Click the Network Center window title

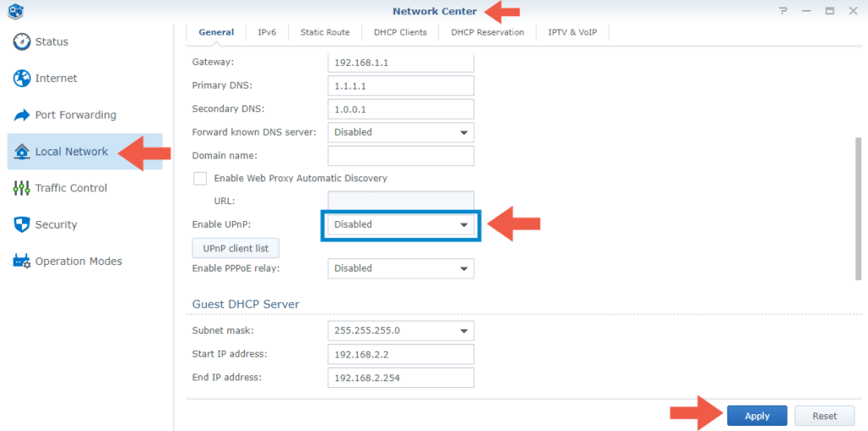(x=435, y=11)
